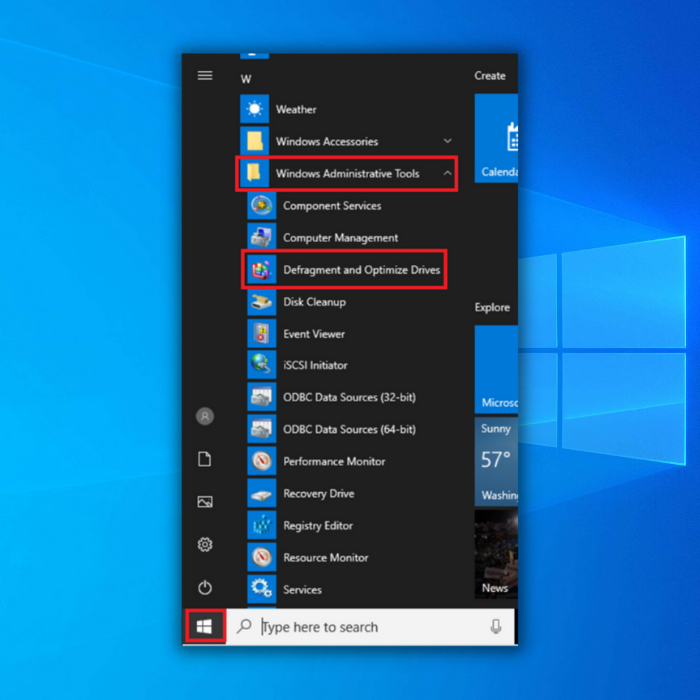Click the Defragment and Optimize Drives icon
Screen dimensions: 700x700
click(x=262, y=270)
